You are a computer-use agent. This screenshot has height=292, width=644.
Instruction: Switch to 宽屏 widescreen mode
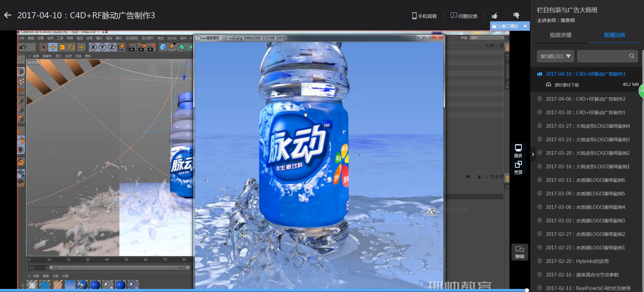coord(518,167)
